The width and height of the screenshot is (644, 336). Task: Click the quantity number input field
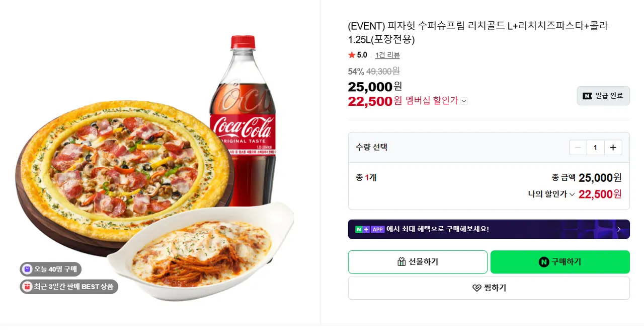click(x=595, y=148)
